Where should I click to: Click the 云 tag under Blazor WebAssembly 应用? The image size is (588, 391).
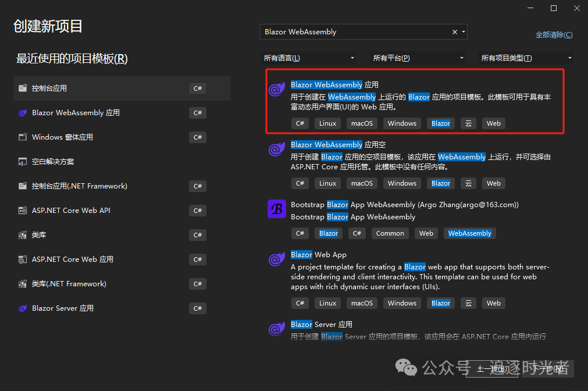tap(468, 123)
